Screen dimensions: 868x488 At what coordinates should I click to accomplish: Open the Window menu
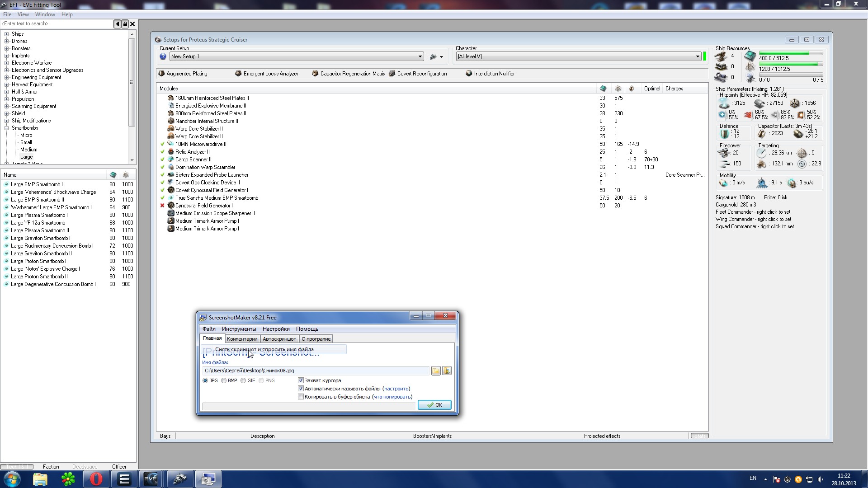(45, 14)
